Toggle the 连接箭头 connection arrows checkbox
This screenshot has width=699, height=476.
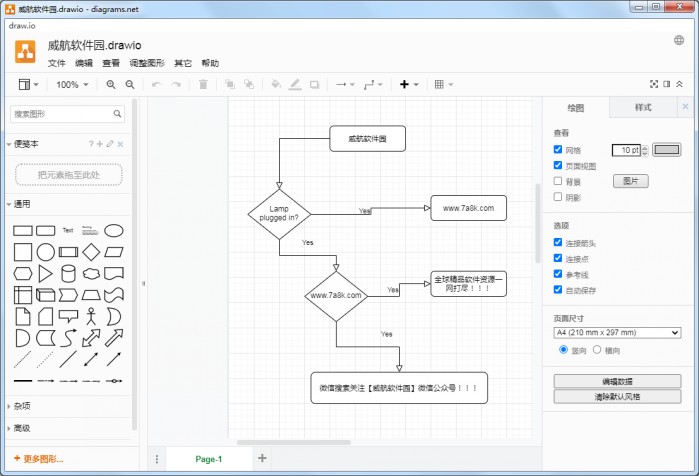point(558,242)
